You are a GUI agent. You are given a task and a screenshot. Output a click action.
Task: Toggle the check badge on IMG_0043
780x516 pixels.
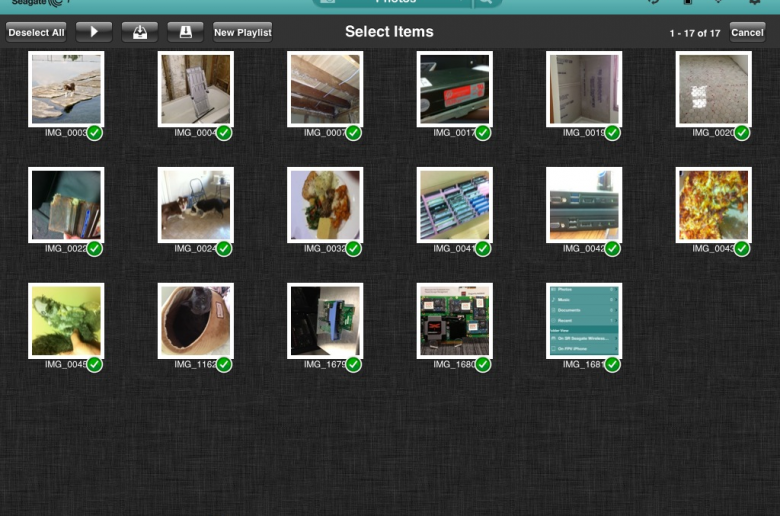point(742,249)
